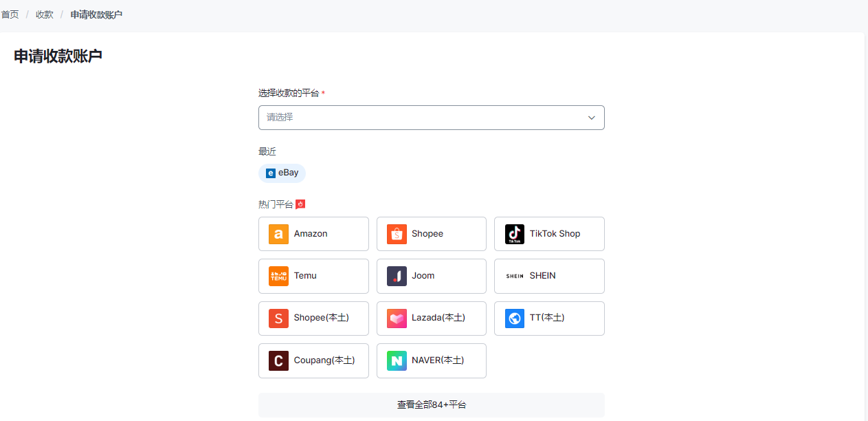Pick the TikTok Shop platform label
This screenshot has width=868, height=421.
(x=555, y=234)
